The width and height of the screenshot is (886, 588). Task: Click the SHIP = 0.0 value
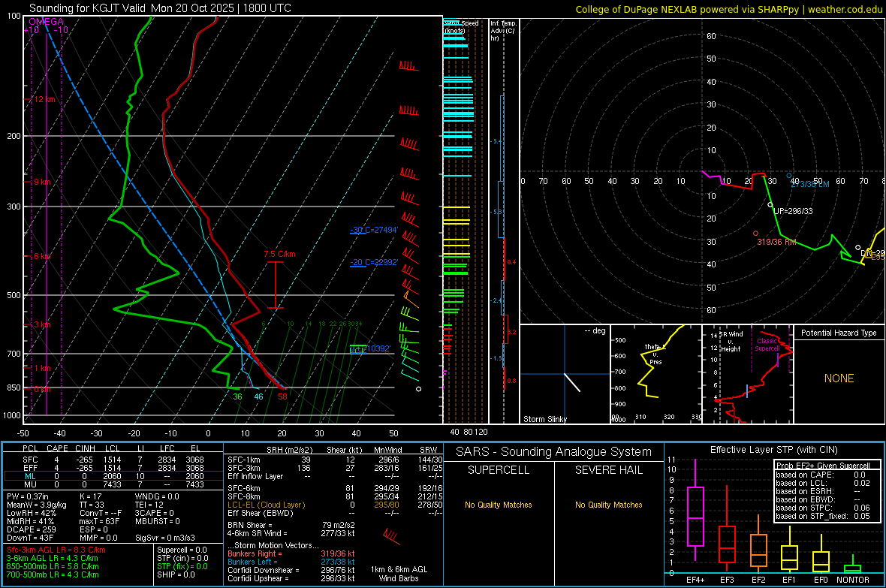(x=176, y=575)
